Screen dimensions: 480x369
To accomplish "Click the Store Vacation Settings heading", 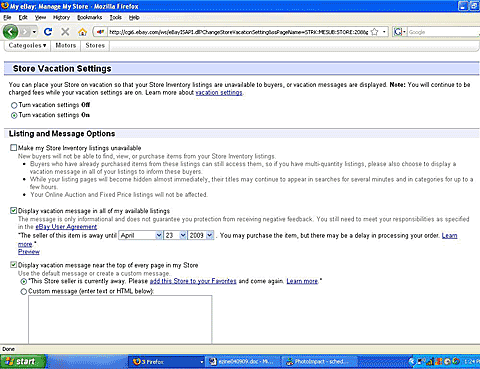I will tap(62, 69).
